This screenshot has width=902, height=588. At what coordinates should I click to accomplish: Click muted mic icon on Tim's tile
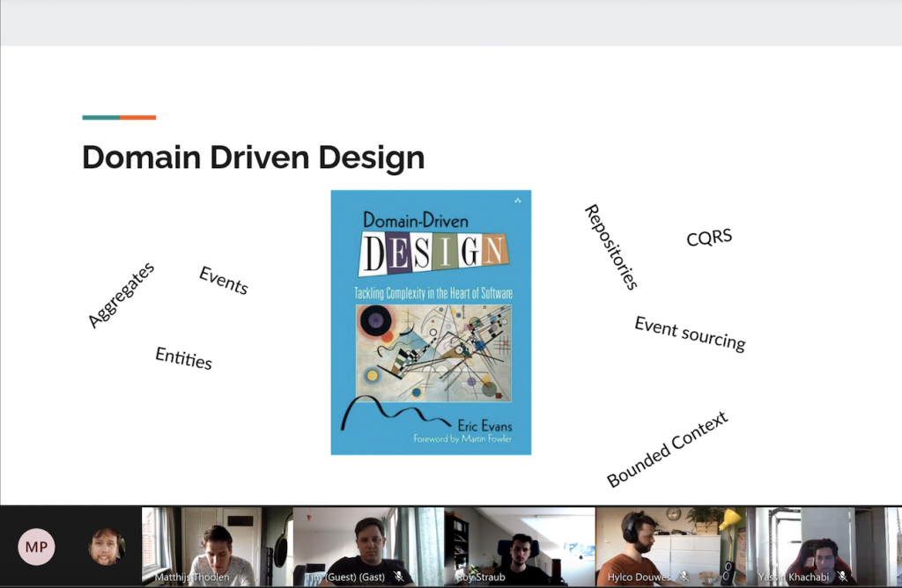398,577
